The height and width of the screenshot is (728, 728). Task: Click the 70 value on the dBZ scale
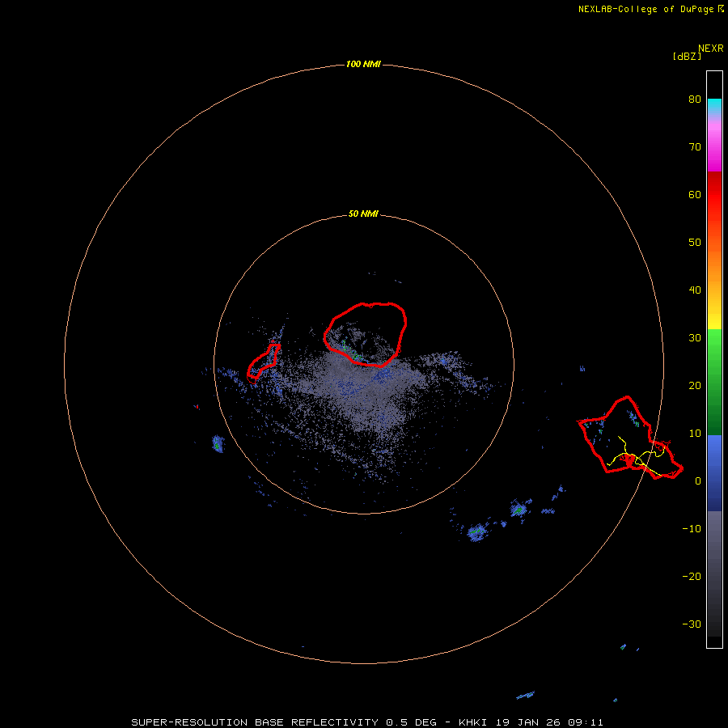point(695,146)
